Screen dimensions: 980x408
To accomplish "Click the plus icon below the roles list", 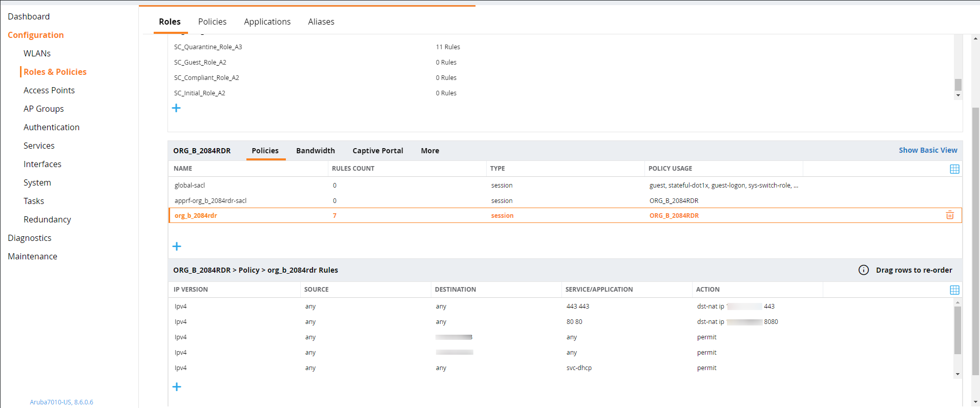I will [x=176, y=108].
